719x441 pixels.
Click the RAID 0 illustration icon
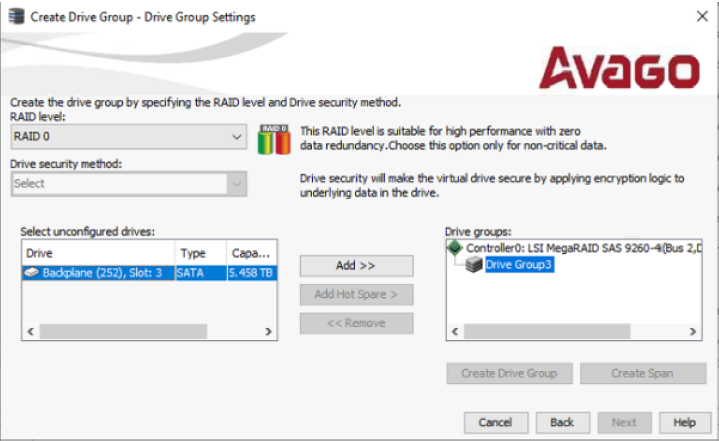tap(274, 139)
